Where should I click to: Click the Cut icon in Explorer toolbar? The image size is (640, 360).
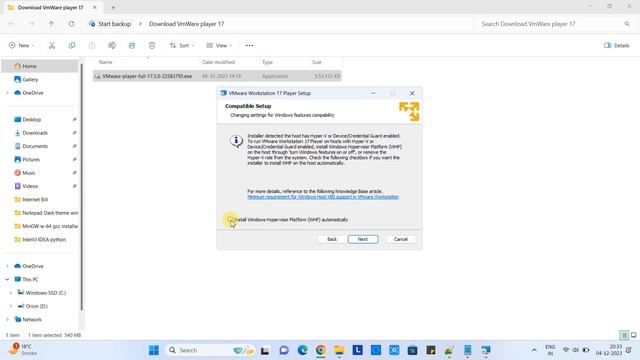click(x=52, y=45)
